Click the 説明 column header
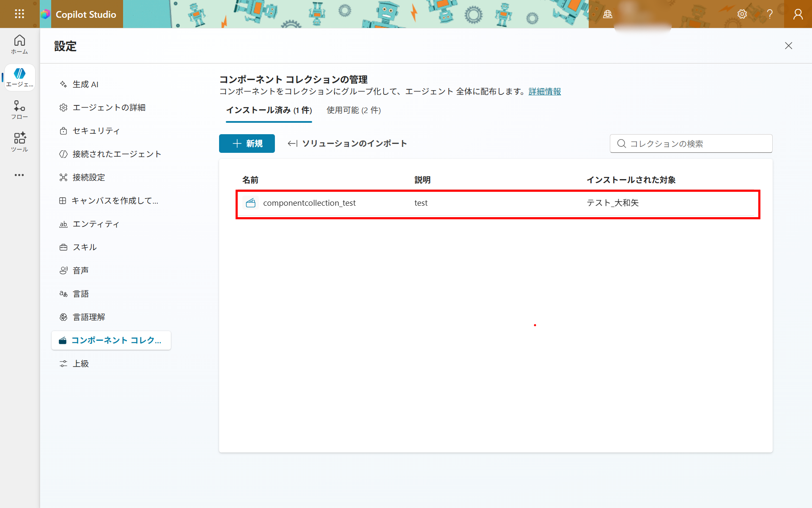812x508 pixels. 422,180
